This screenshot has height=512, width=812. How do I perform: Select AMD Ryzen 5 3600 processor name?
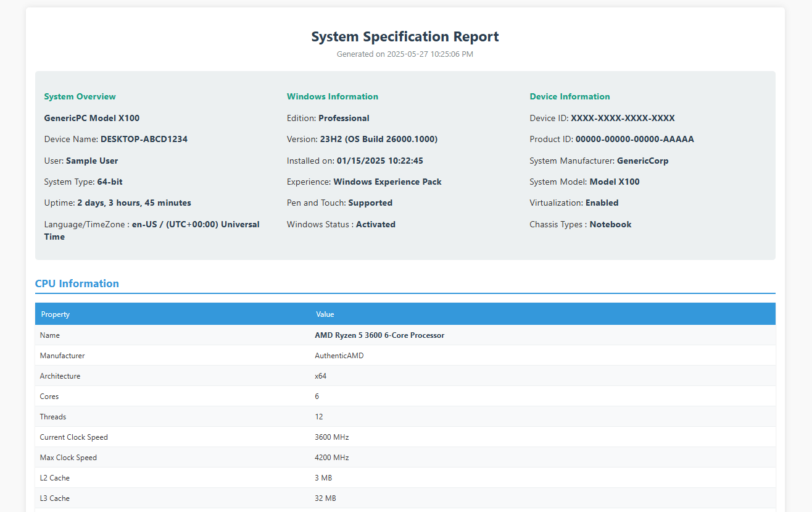pyautogui.click(x=379, y=335)
